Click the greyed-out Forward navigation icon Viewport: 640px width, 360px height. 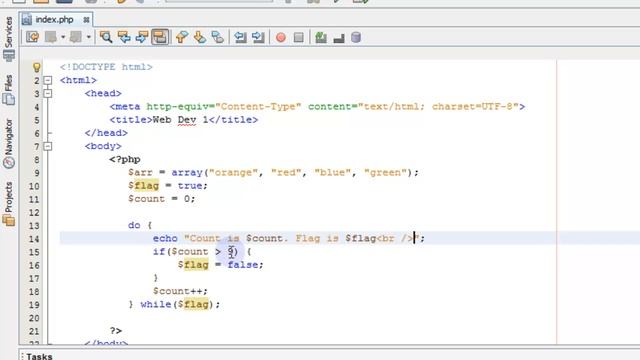coord(76,37)
